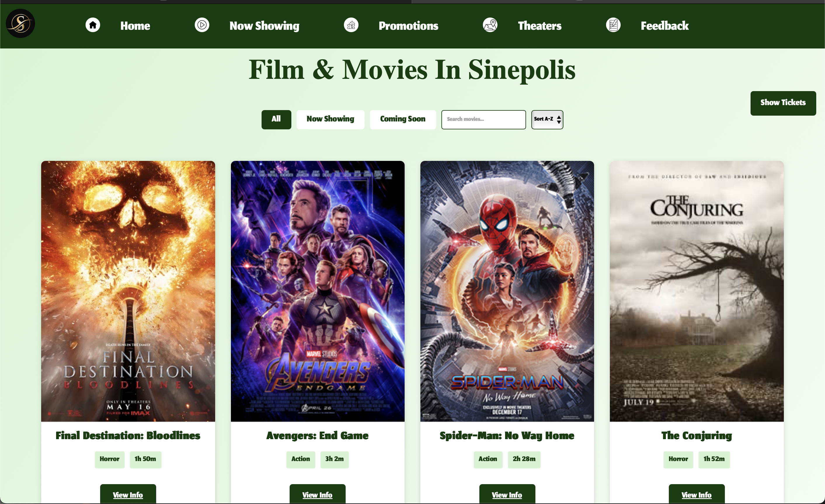The width and height of the screenshot is (825, 504).
Task: Go to the Home menu item
Action: click(135, 26)
